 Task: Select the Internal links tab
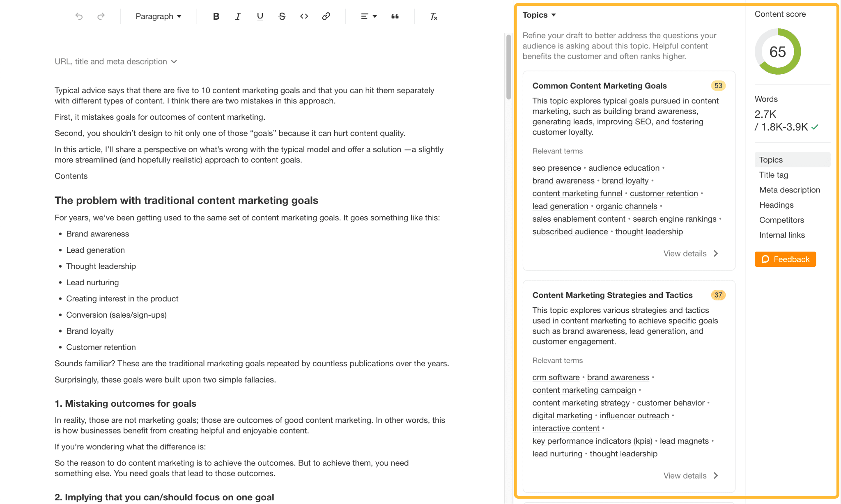(781, 235)
